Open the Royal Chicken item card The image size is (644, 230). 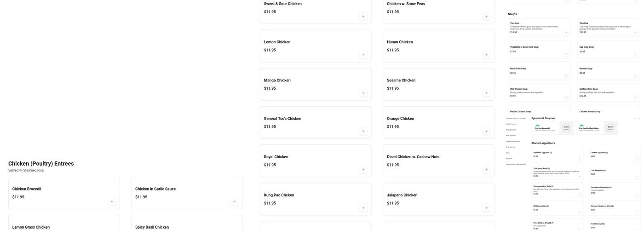pos(315,161)
